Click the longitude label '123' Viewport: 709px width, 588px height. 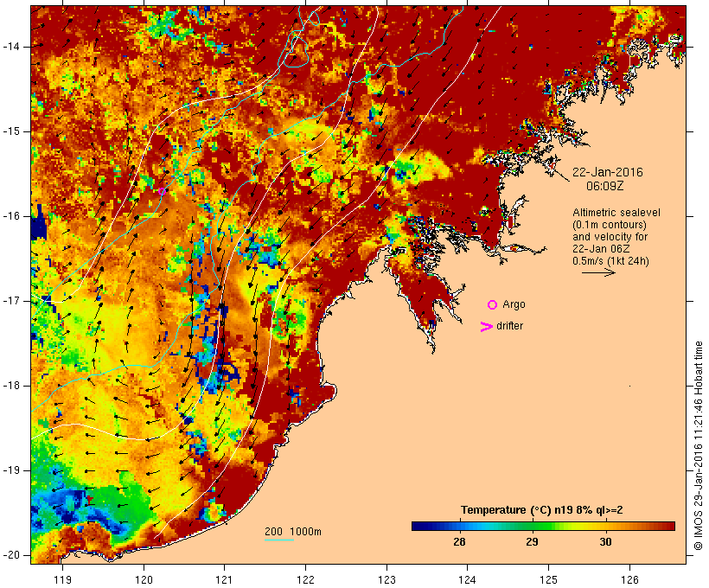(x=386, y=580)
